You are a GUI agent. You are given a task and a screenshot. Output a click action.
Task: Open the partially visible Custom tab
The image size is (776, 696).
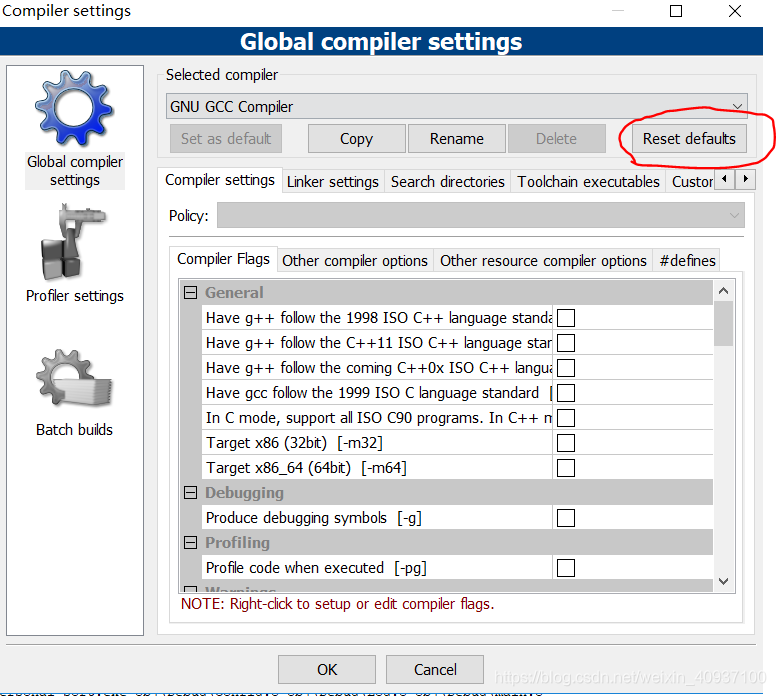coord(691,182)
